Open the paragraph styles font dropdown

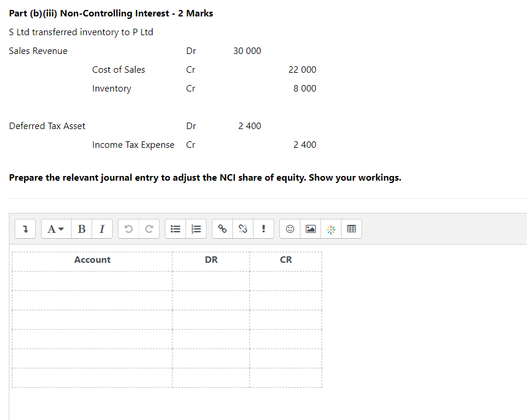pyautogui.click(x=56, y=229)
